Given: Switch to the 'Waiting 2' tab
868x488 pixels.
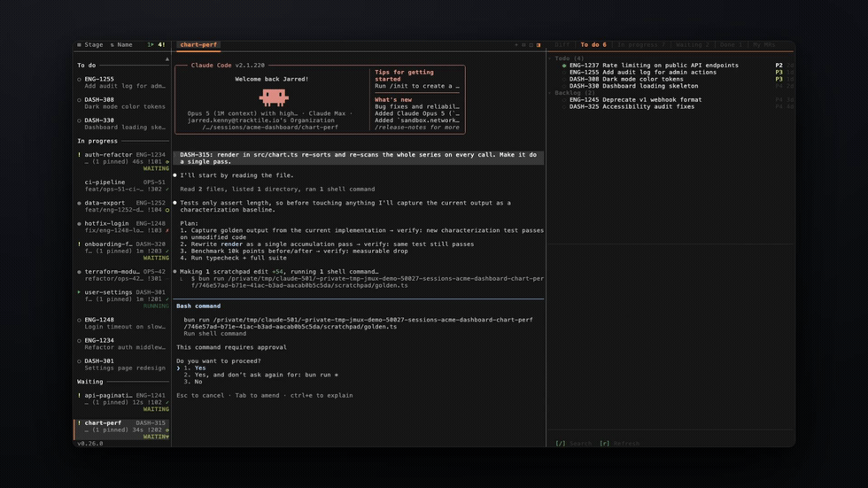Looking at the screenshot, I should [692, 45].
